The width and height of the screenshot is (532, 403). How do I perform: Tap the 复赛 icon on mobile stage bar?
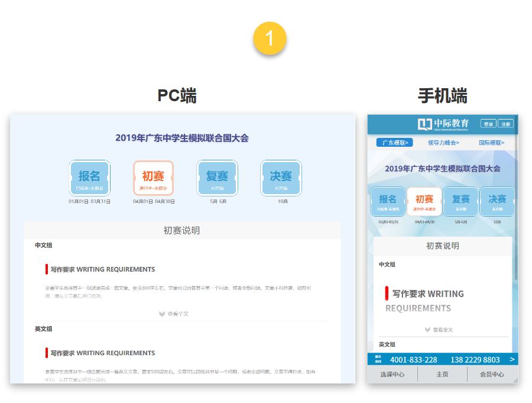(x=461, y=201)
